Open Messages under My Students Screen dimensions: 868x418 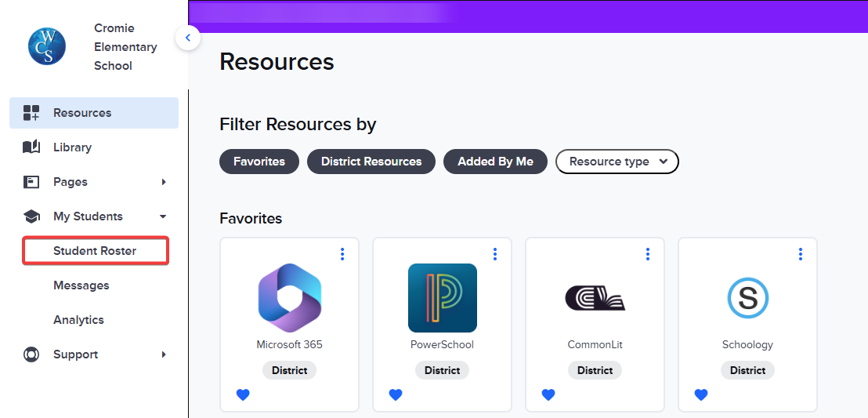(81, 285)
